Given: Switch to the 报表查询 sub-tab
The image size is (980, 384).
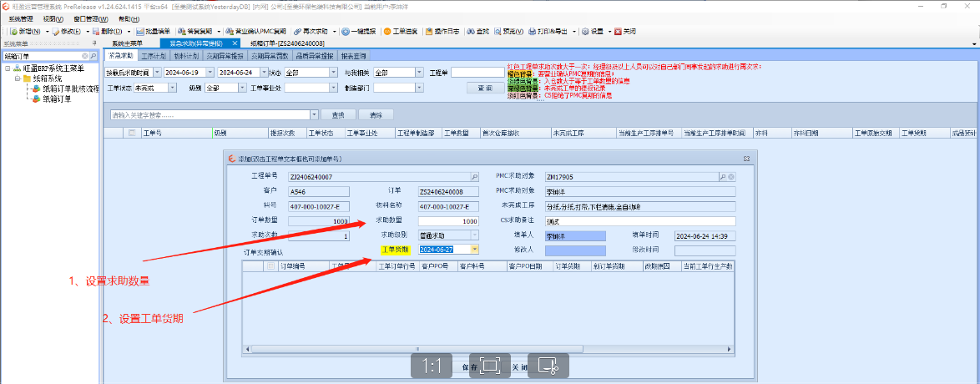Looking at the screenshot, I should [x=355, y=56].
